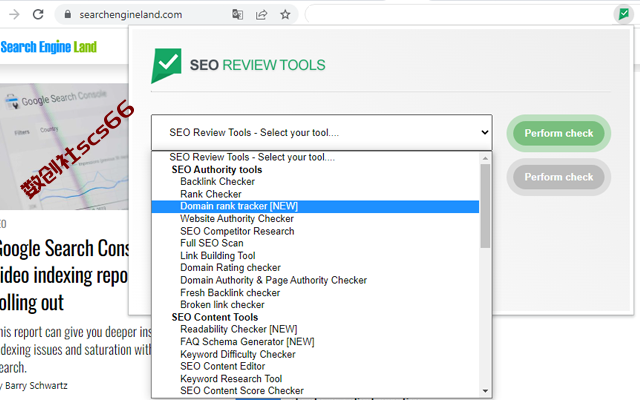
Task: Select Website Authority Checker
Action: [315, 219]
